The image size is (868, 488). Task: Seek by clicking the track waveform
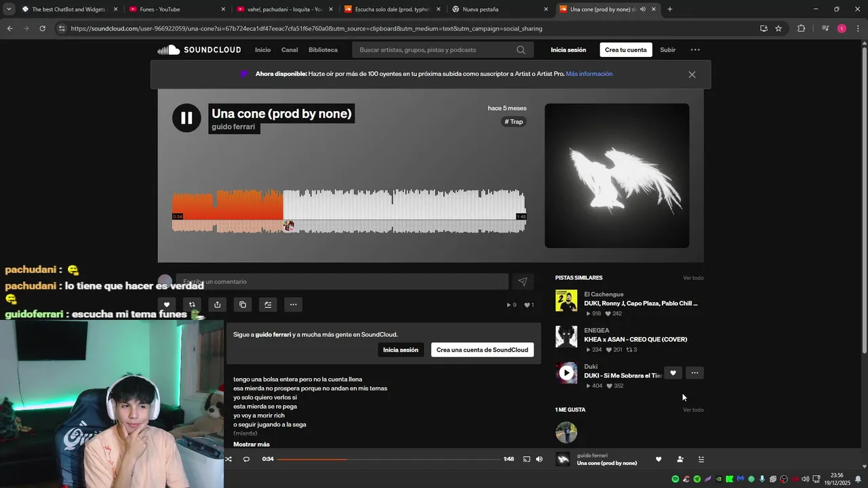point(349,211)
